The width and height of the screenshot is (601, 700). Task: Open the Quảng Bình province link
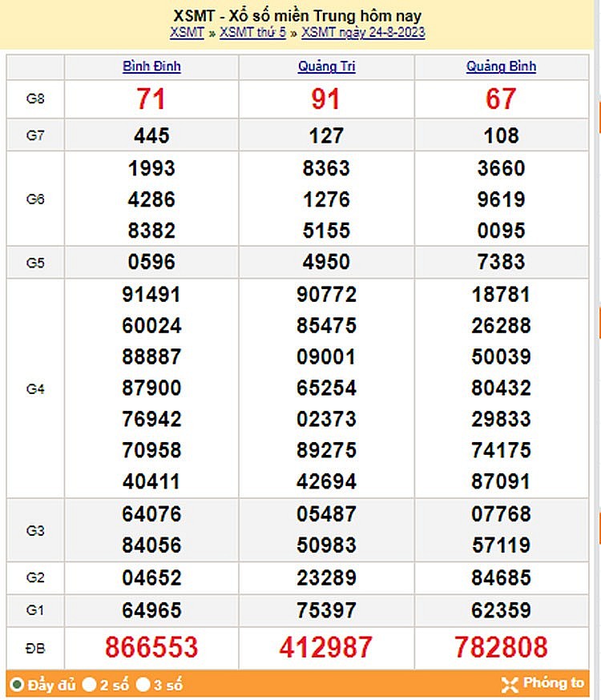click(x=501, y=66)
